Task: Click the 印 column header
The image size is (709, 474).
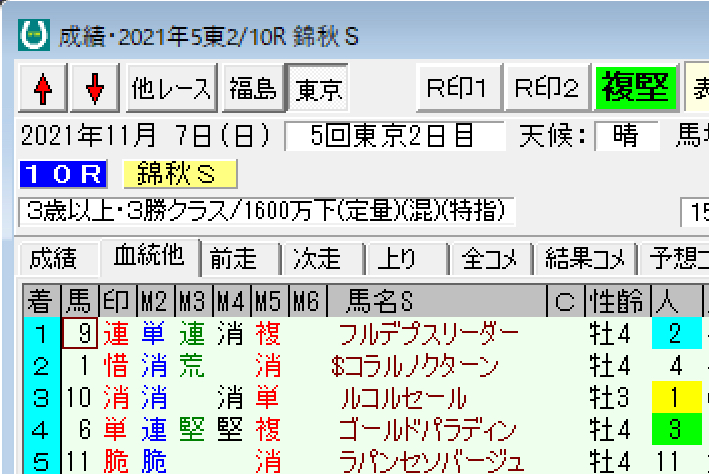Action: pos(117,301)
